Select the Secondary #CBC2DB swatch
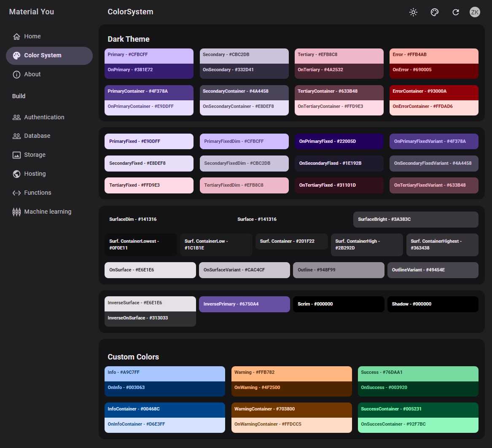This screenshot has width=492, height=448. pyautogui.click(x=244, y=56)
